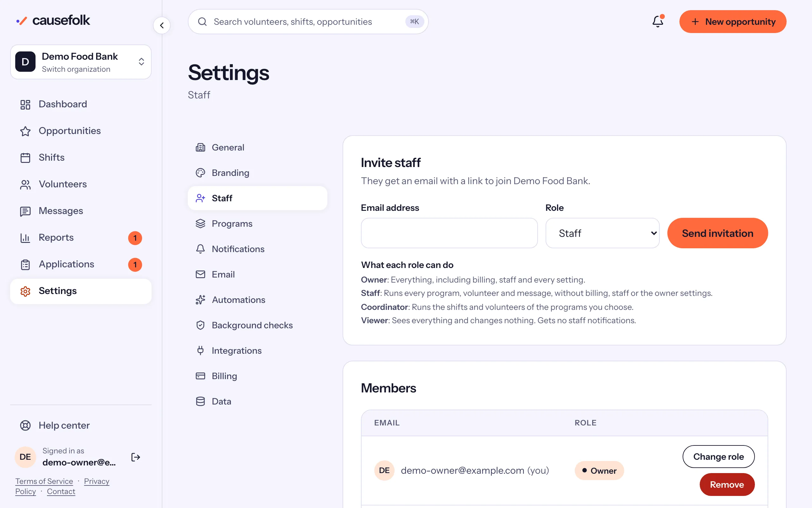Click the New opportunity button
The height and width of the screenshot is (508, 812).
pyautogui.click(x=733, y=22)
